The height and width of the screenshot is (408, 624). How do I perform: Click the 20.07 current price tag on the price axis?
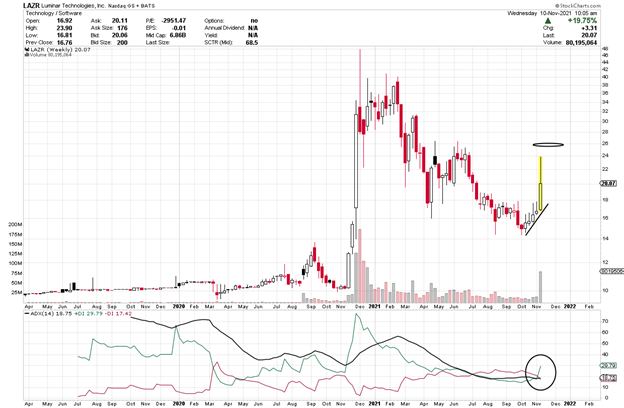tap(607, 183)
